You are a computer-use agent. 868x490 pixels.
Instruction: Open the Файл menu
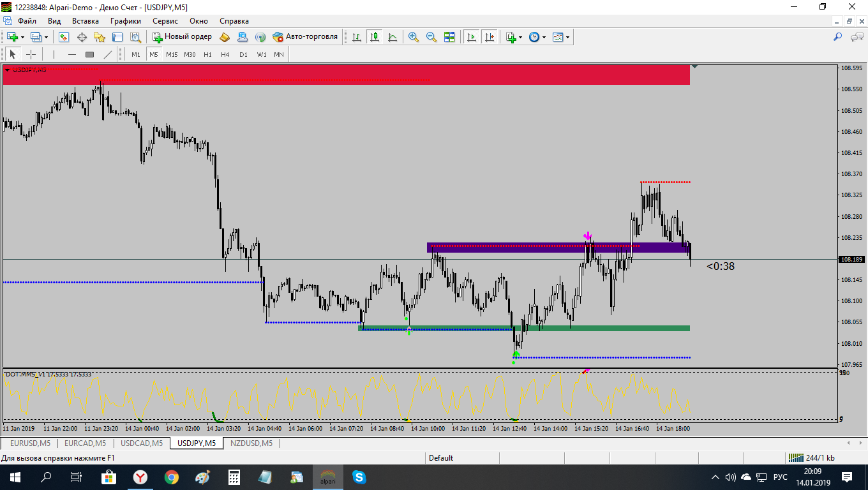coord(27,20)
